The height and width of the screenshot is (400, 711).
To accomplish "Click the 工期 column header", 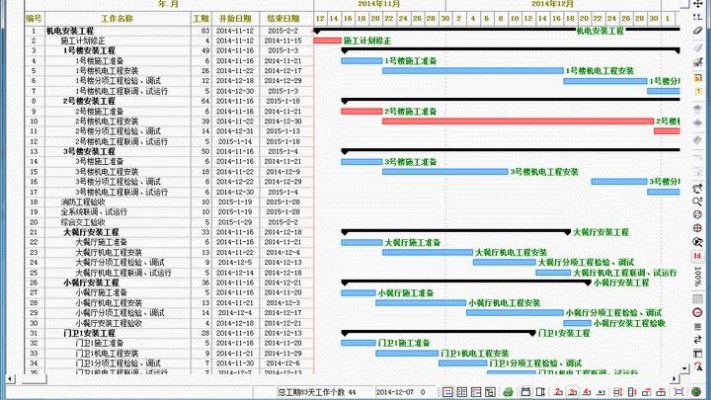I will tap(200, 18).
